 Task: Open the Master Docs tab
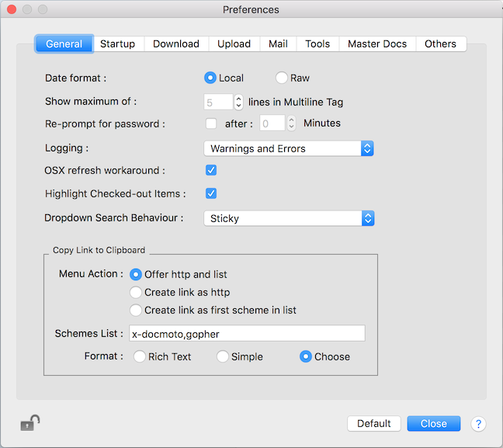[x=376, y=43]
